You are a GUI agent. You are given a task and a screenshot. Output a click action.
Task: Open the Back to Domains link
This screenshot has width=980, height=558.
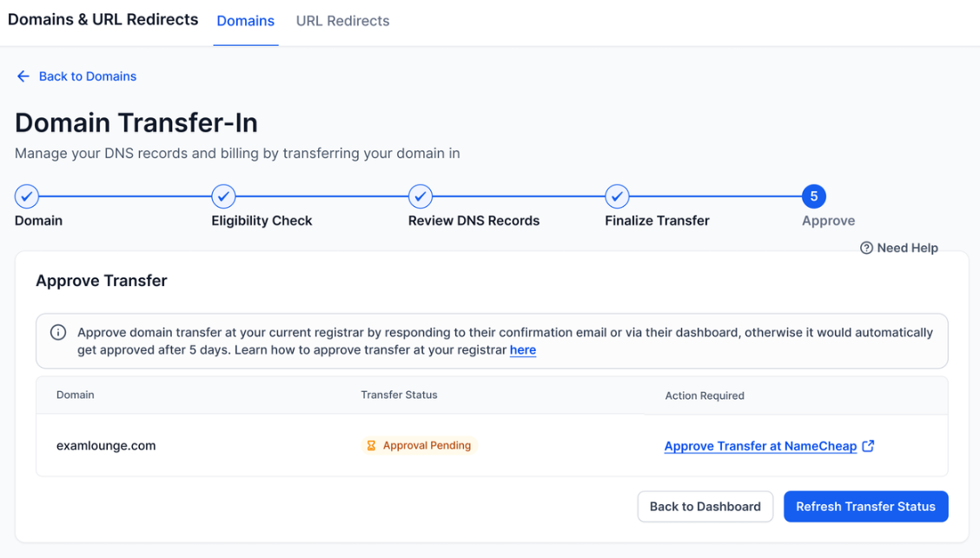(x=88, y=76)
